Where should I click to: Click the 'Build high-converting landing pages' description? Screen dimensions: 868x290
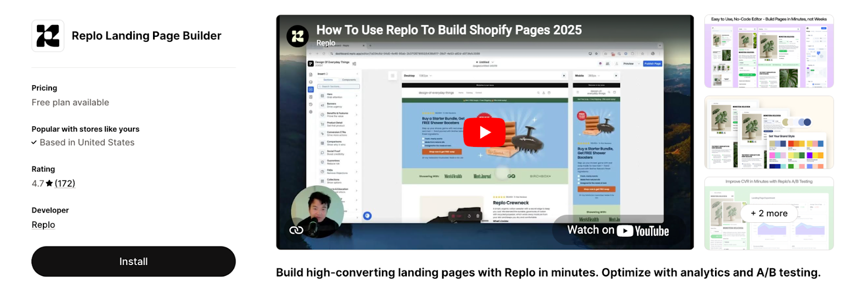point(548,272)
